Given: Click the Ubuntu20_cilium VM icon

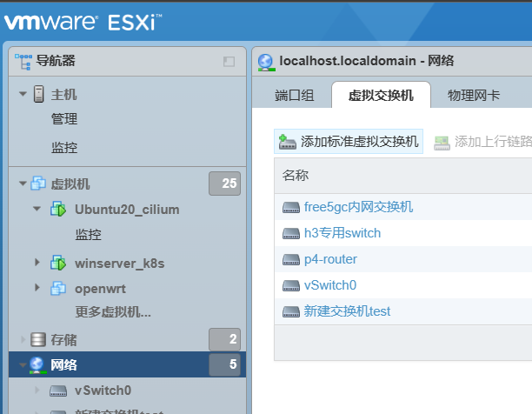Looking at the screenshot, I should 59,209.
